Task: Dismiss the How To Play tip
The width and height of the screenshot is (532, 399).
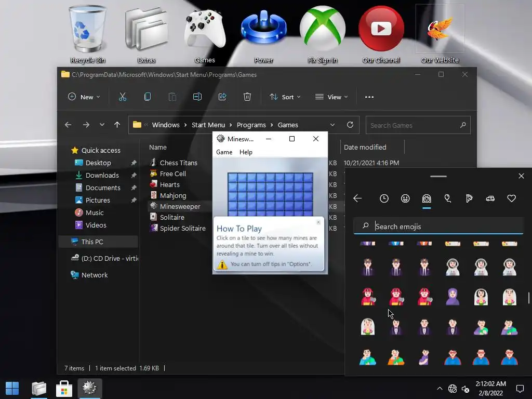Action: pos(318,222)
